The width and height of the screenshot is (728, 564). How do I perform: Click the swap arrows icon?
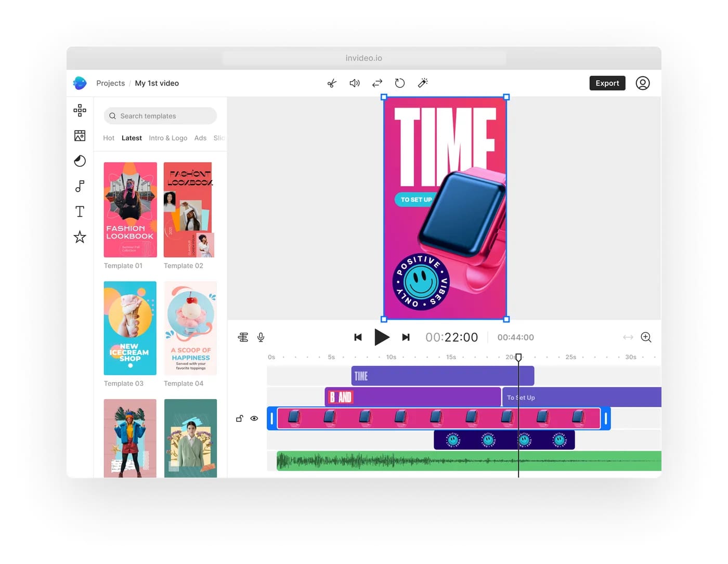pos(378,83)
